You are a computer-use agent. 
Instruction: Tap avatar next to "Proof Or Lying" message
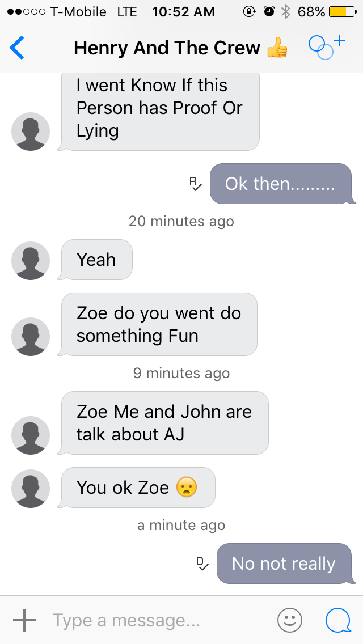[x=31, y=132]
